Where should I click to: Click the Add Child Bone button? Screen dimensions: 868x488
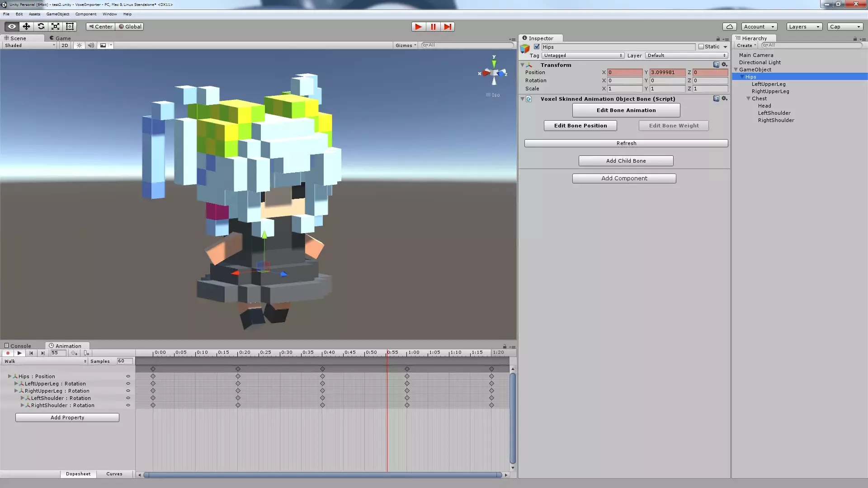click(x=626, y=161)
